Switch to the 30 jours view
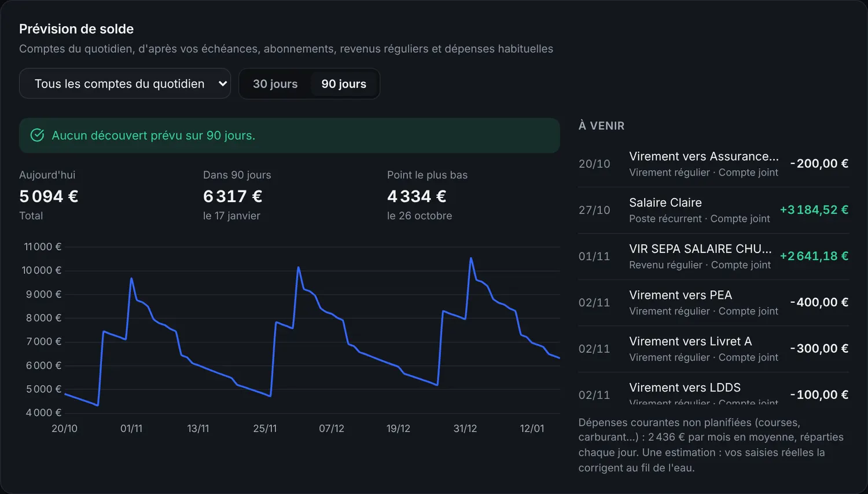This screenshot has width=868, height=494. [275, 84]
